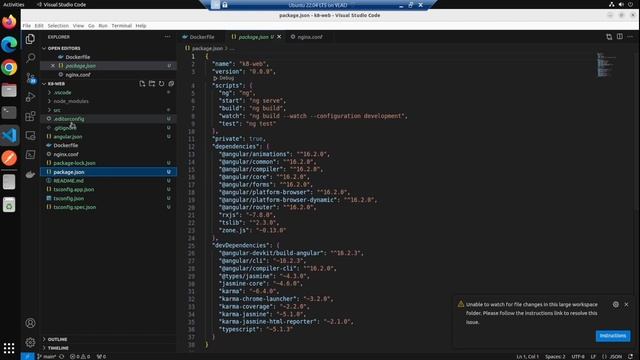The image size is (640, 360).
Task: Click the forwarded ports indicator in status bar
Action: click(x=101, y=356)
